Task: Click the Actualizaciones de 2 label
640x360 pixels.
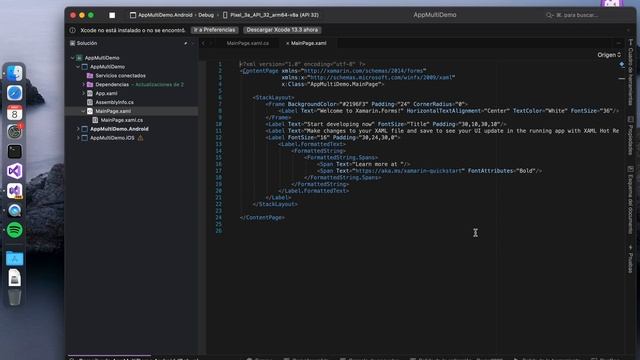Action: [160, 84]
